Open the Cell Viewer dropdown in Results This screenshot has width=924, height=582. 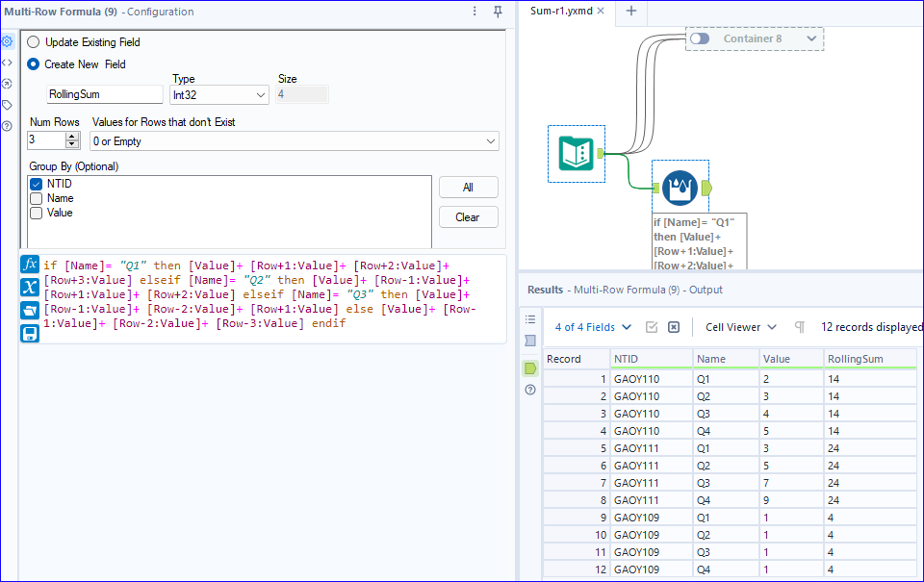(x=741, y=327)
